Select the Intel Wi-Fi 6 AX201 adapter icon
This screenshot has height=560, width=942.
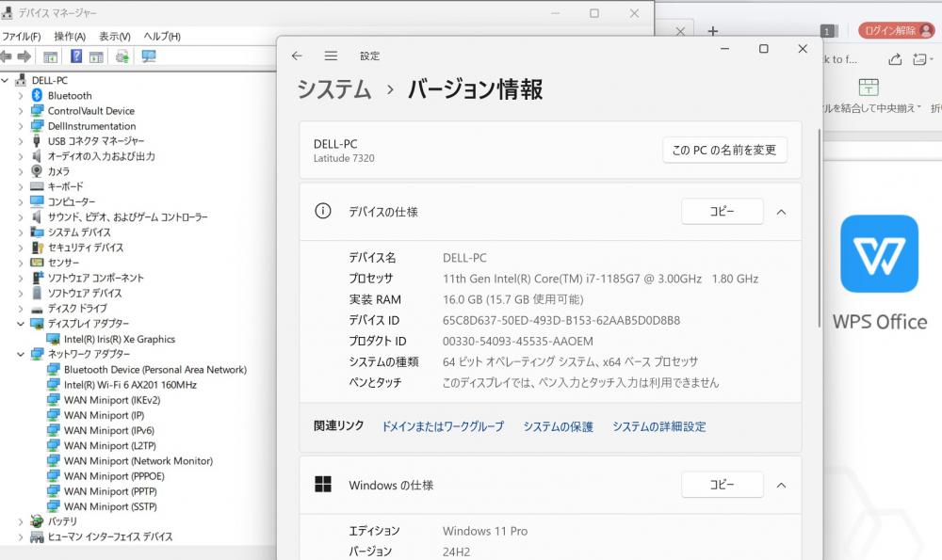tap(54, 385)
